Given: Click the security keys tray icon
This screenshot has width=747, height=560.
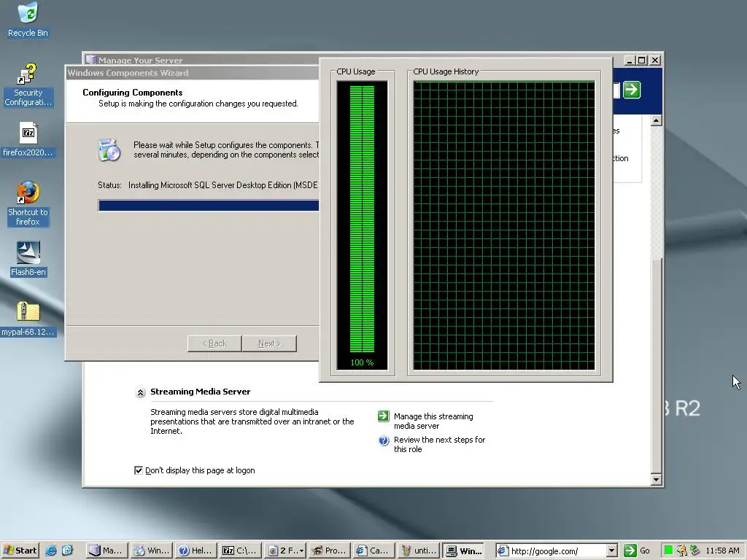Looking at the screenshot, I should pyautogui.click(x=682, y=551).
